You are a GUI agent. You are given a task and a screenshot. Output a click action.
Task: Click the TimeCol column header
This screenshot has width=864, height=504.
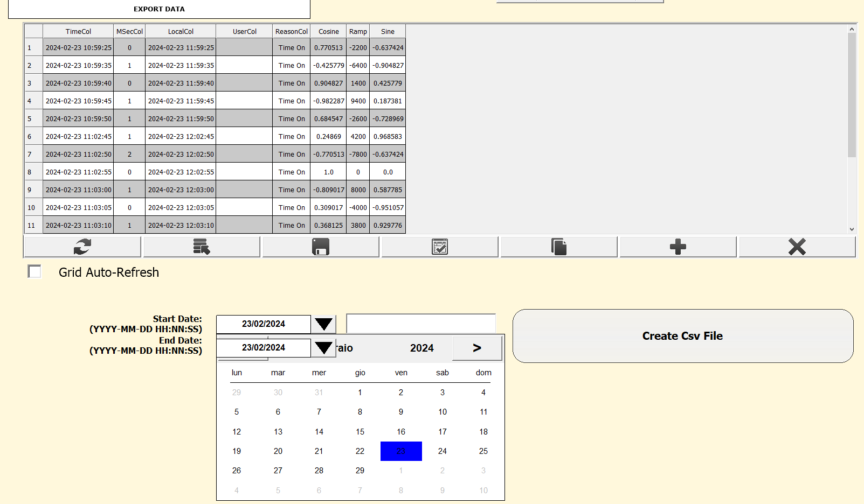click(78, 32)
